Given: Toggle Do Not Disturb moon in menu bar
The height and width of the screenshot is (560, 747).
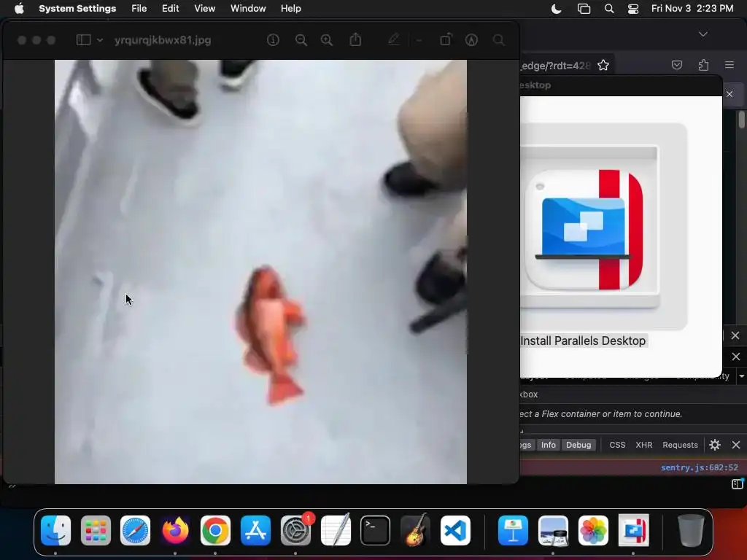Looking at the screenshot, I should point(556,9).
